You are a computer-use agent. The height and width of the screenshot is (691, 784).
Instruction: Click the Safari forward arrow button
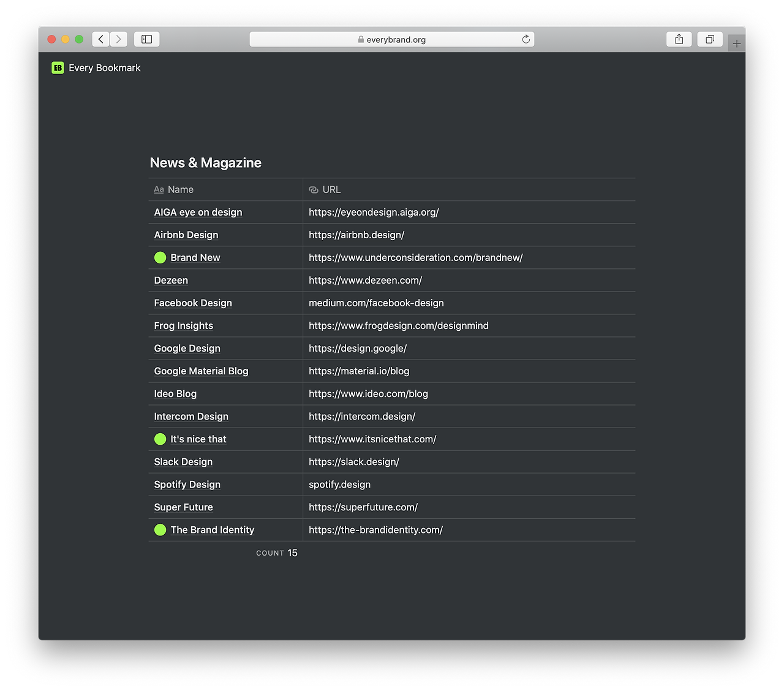coord(119,39)
